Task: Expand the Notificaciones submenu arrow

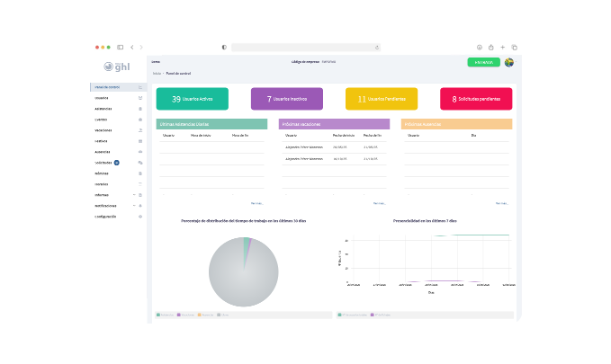Action: coord(134,206)
